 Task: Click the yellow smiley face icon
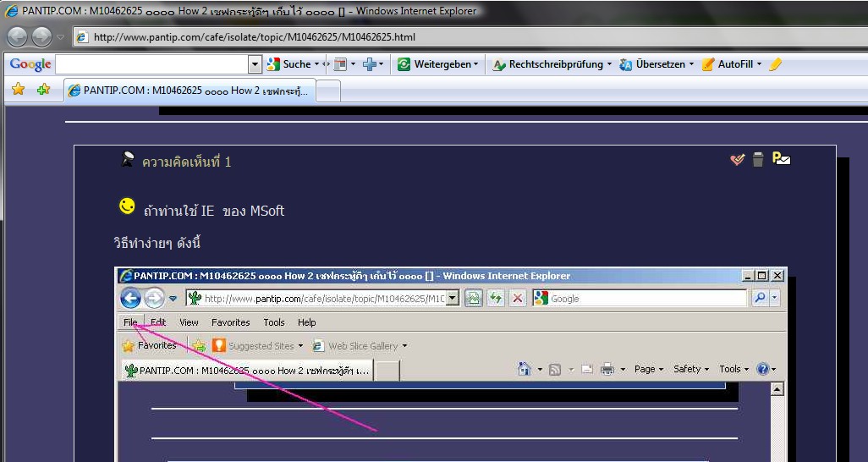pyautogui.click(x=127, y=206)
